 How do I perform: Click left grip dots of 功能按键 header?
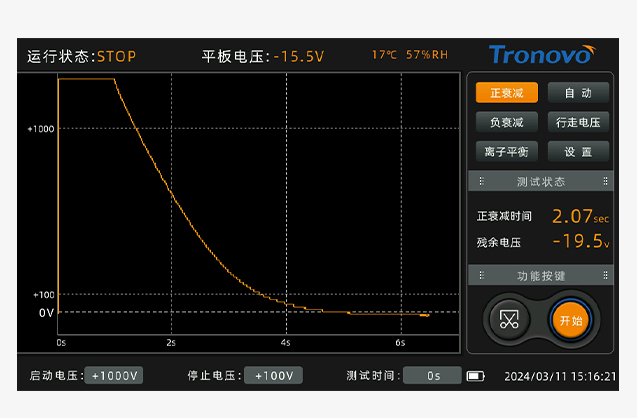481,275
